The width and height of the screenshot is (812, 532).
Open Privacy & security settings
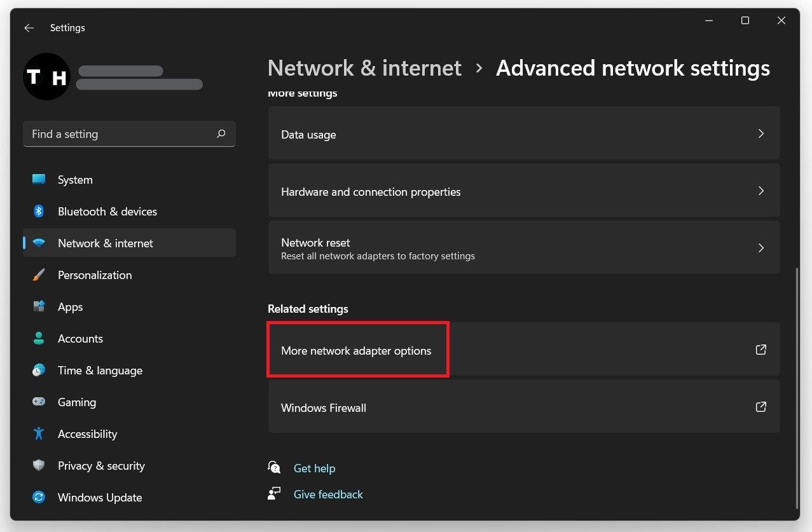[101, 465]
